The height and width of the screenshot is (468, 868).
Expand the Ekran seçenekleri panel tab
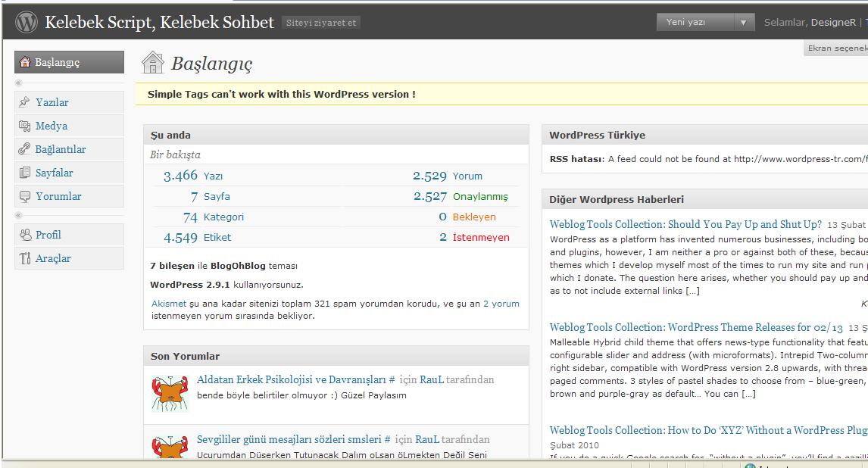pyautogui.click(x=836, y=48)
